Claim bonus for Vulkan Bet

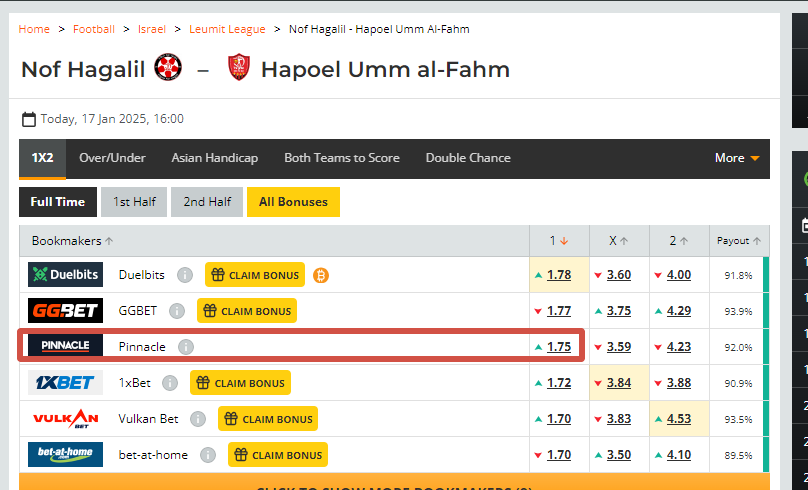pyautogui.click(x=268, y=419)
